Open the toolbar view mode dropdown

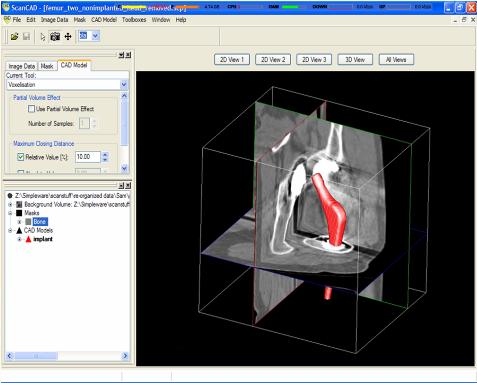95,36
